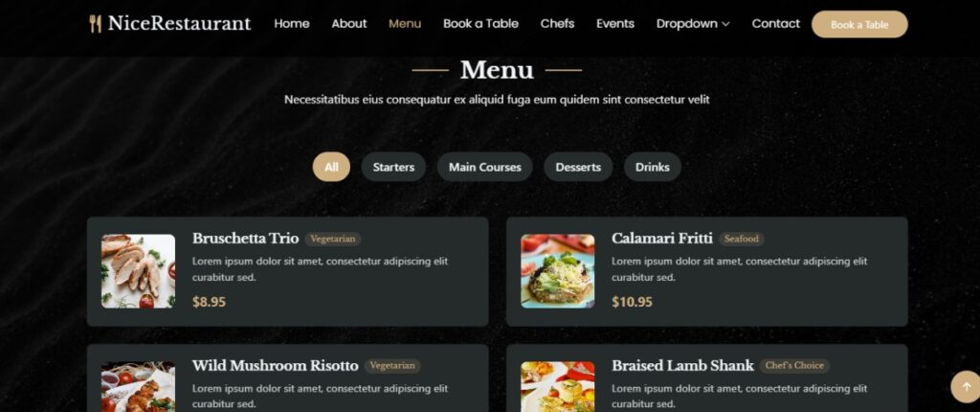Image resolution: width=980 pixels, height=412 pixels.
Task: Open the Bruschetta Trio dish thumbnail
Action: coord(138,271)
